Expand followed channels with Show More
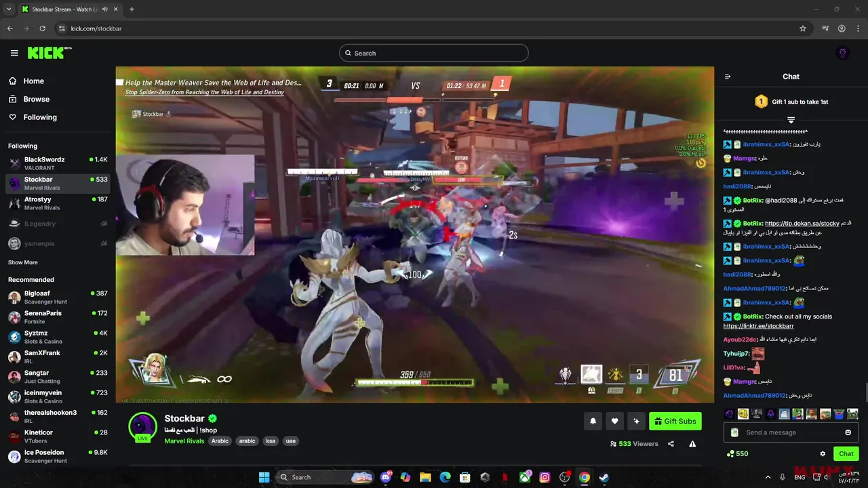 [23, 262]
